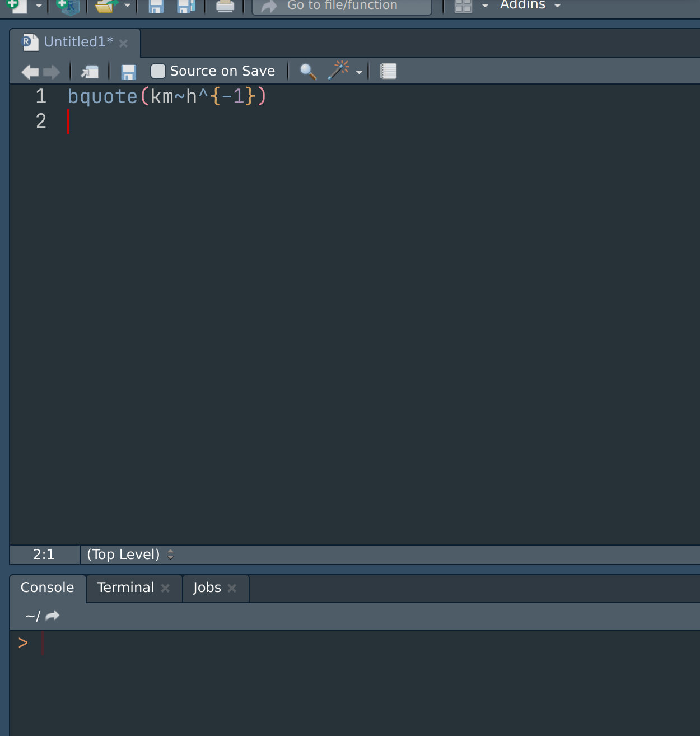Navigate back in source history
Viewport: 700px width, 736px height.
point(30,71)
